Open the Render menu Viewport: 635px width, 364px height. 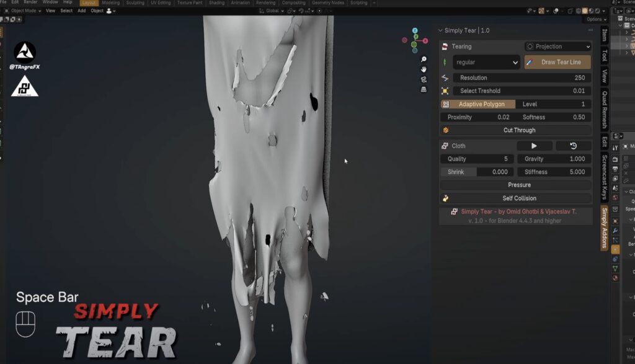pyautogui.click(x=30, y=2)
